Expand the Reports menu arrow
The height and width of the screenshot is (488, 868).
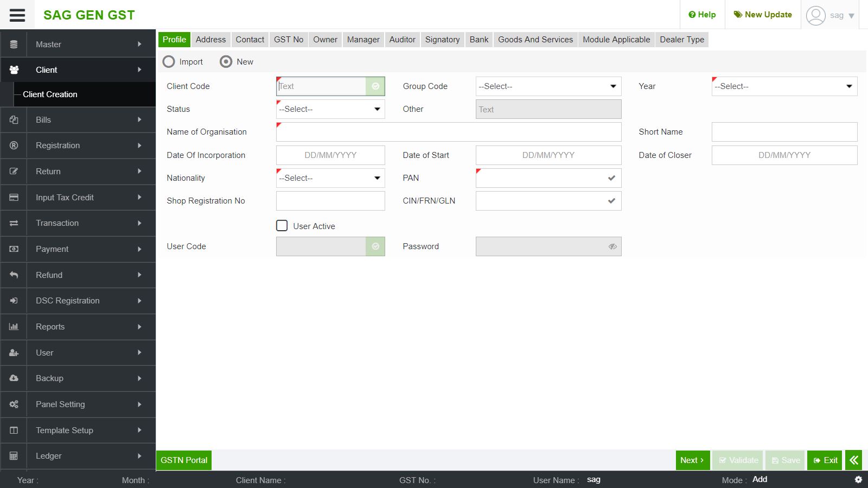point(139,327)
